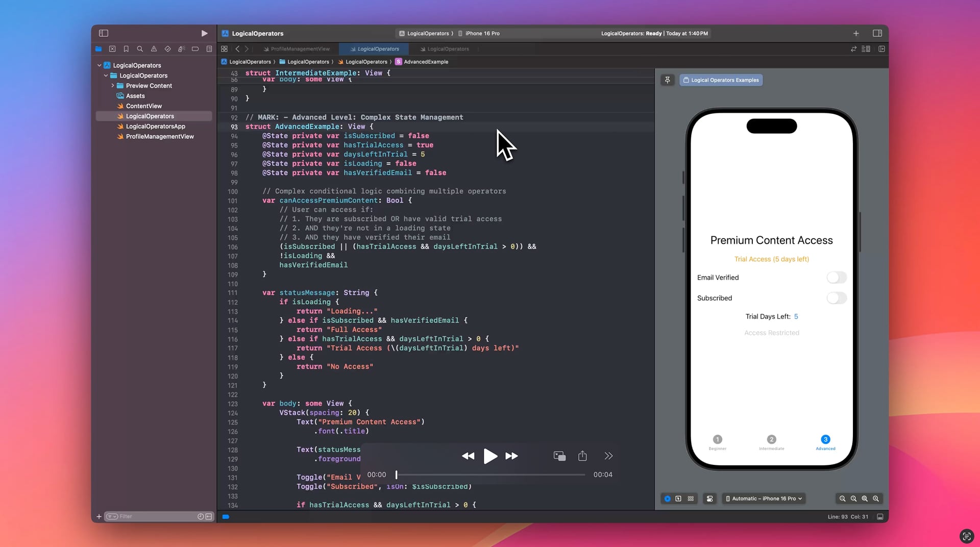980x547 pixels.
Task: Select the Live preview mode
Action: click(x=667, y=499)
